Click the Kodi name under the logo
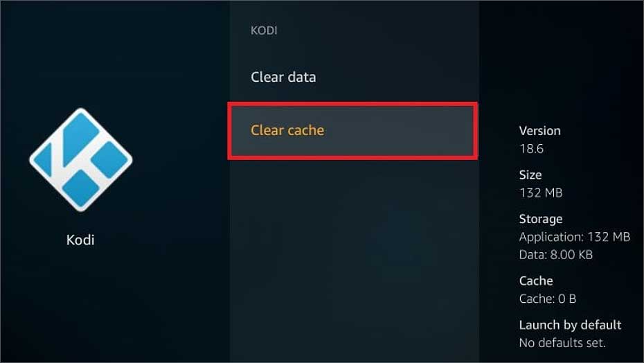Screen dimensions: 644x363 coord(80,240)
